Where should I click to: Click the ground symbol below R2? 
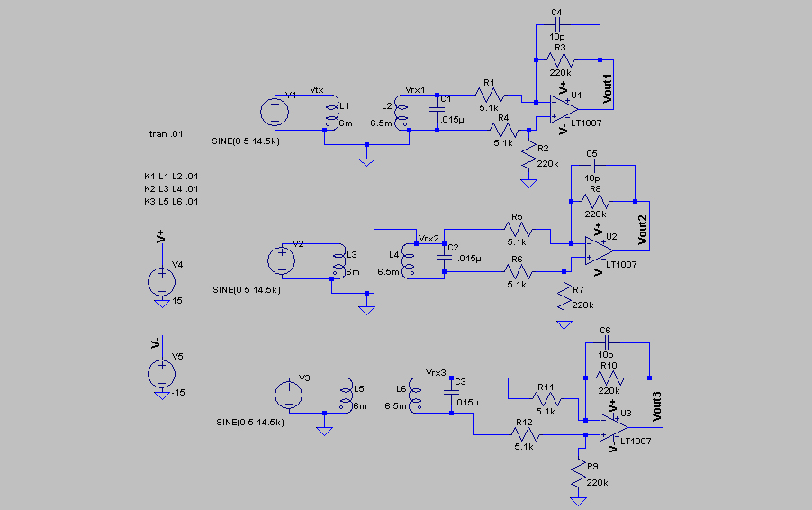[x=528, y=184]
